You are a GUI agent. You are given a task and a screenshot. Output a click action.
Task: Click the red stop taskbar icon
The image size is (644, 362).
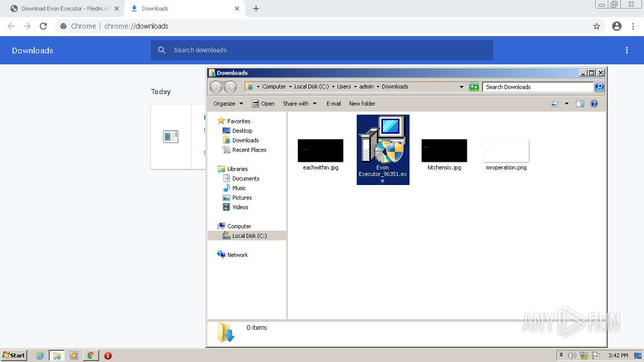pyautogui.click(x=108, y=355)
